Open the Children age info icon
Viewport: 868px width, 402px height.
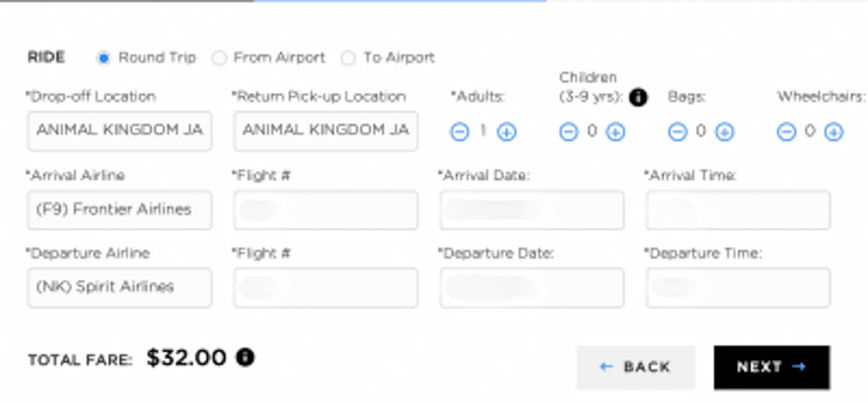(638, 98)
